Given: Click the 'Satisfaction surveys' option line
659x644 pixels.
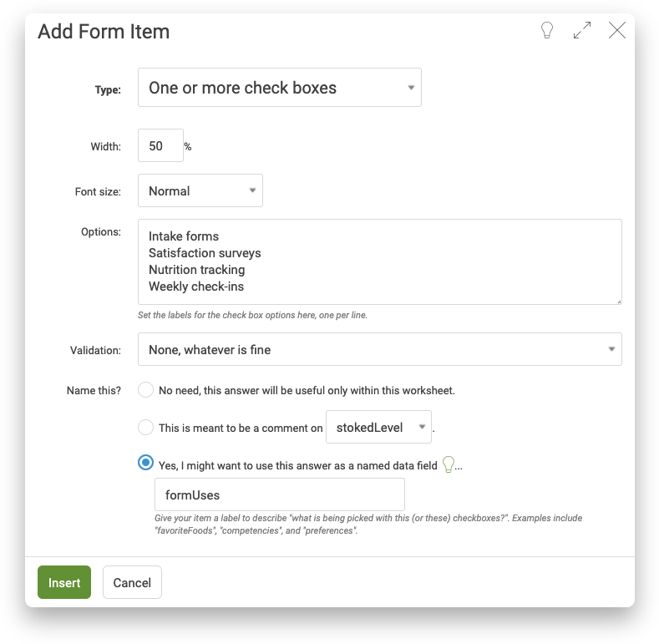Looking at the screenshot, I should [205, 253].
